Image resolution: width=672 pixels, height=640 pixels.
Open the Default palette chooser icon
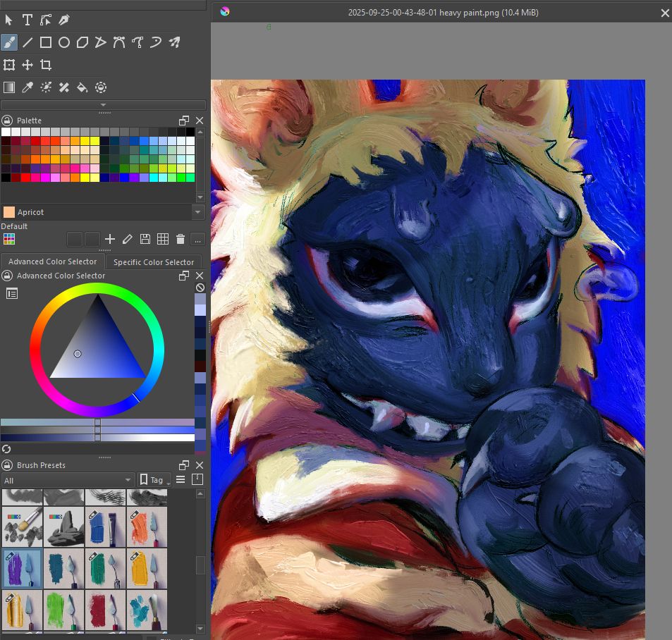point(9,239)
